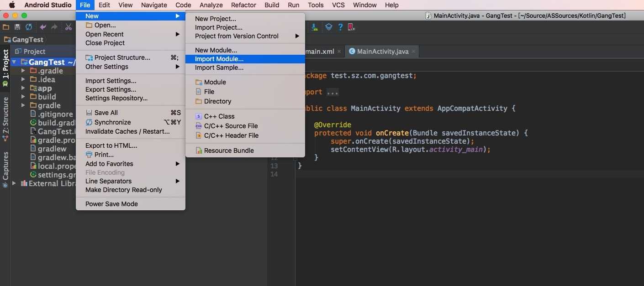Expand the .idea folder tree arrow
The width and height of the screenshot is (644, 286).
point(23,79)
